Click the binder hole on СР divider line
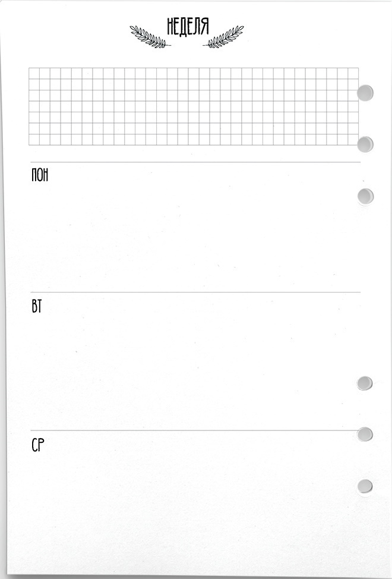The width and height of the screenshot is (392, 579). [x=365, y=434]
